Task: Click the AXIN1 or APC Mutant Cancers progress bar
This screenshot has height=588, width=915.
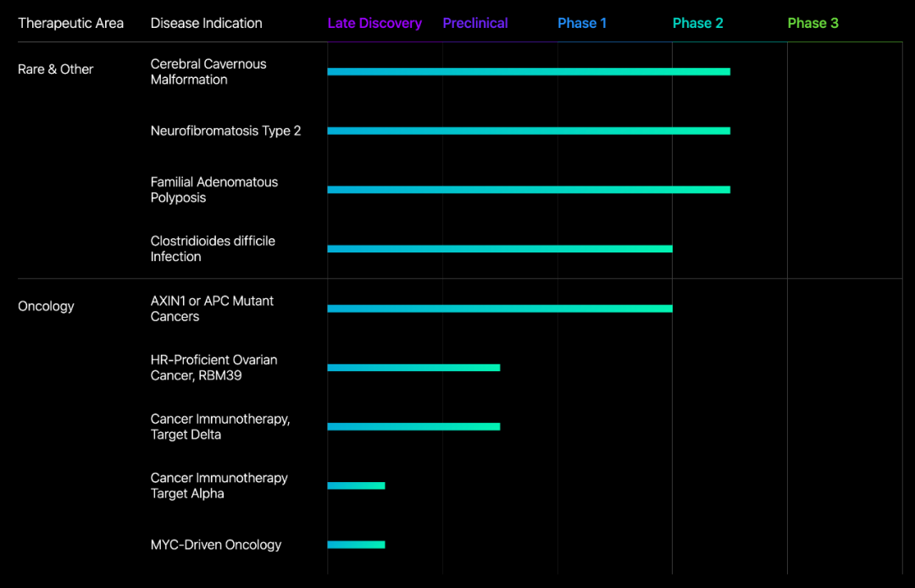Action: (500, 308)
